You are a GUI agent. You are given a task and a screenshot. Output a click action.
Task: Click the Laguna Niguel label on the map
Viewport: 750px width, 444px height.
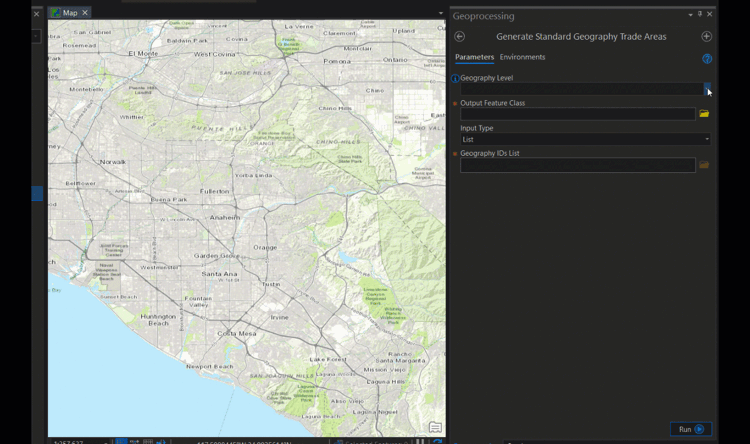pyautogui.click(x=375, y=411)
